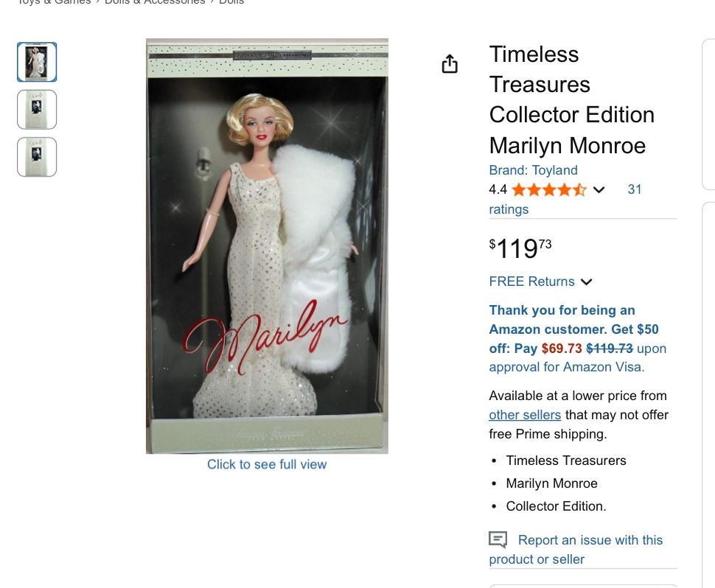Viewport: 715px width, 588px height.
Task: Select the first product thumbnail
Action: 37,62
